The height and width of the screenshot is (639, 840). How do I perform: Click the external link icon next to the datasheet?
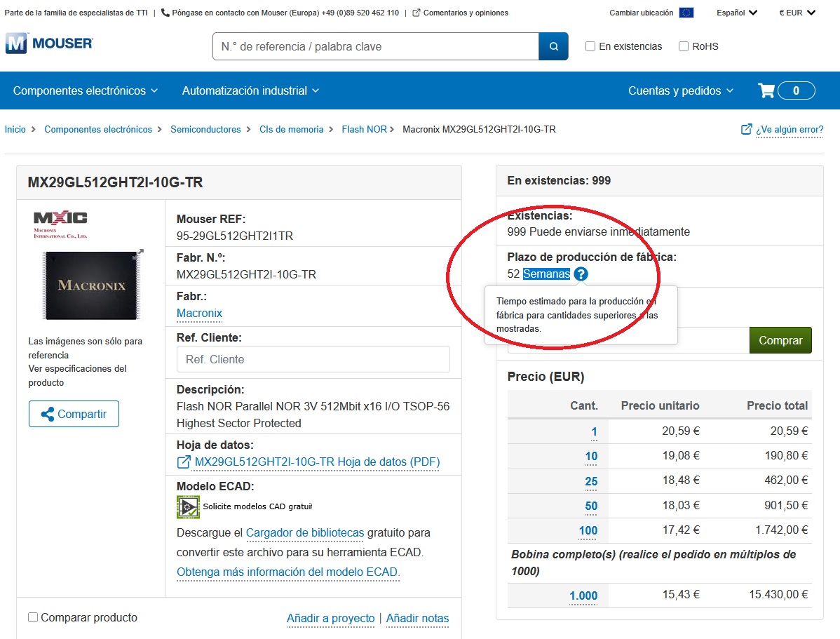pos(184,462)
